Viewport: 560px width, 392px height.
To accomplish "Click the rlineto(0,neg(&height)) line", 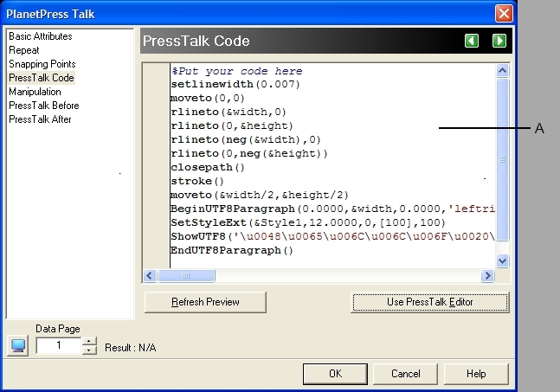I will coord(249,153).
